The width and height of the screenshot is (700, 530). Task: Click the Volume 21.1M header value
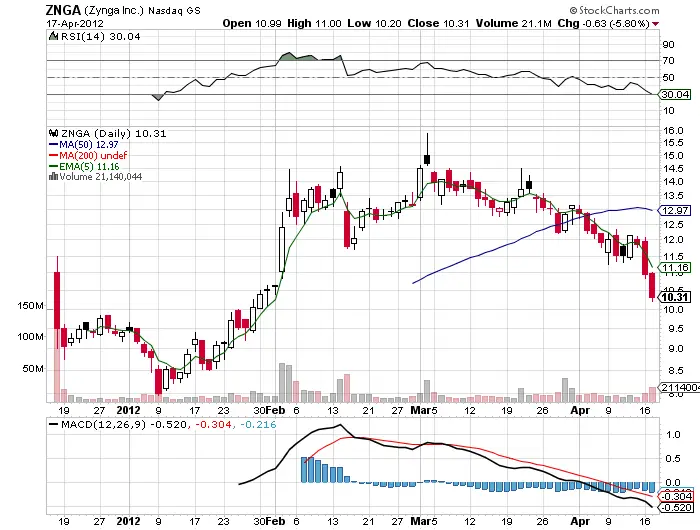coord(537,24)
